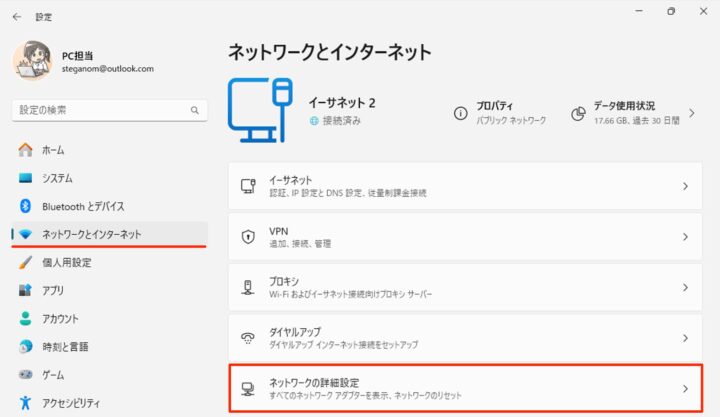Open the ダイヤルアップ settings row
The image size is (720, 417).
click(x=465, y=338)
